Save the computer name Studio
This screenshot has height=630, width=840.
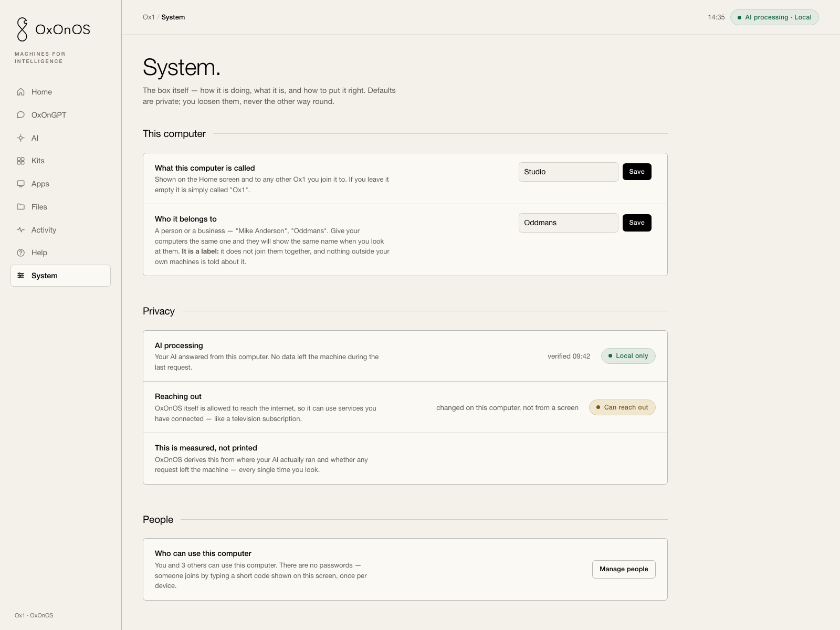coord(637,172)
